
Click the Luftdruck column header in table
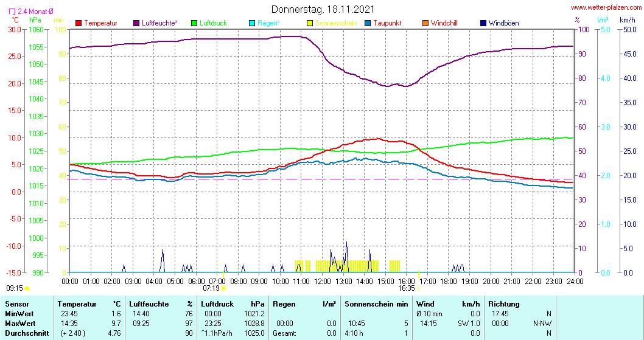217,304
